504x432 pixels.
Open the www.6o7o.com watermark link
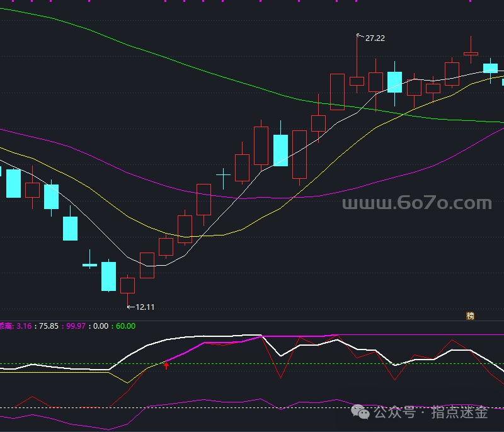point(416,203)
